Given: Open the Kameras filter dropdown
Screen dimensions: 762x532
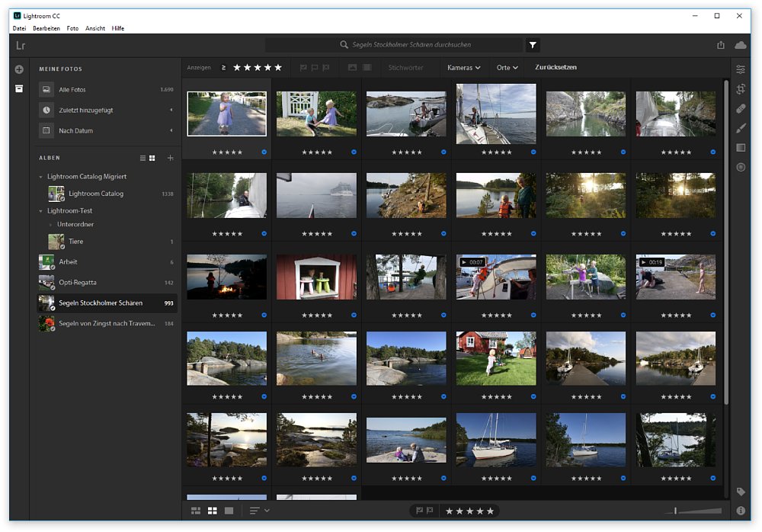Looking at the screenshot, I should [463, 68].
